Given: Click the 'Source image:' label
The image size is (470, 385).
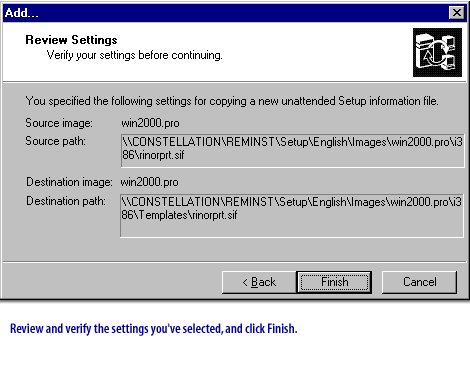Looking at the screenshot, I should pyautogui.click(x=59, y=123).
